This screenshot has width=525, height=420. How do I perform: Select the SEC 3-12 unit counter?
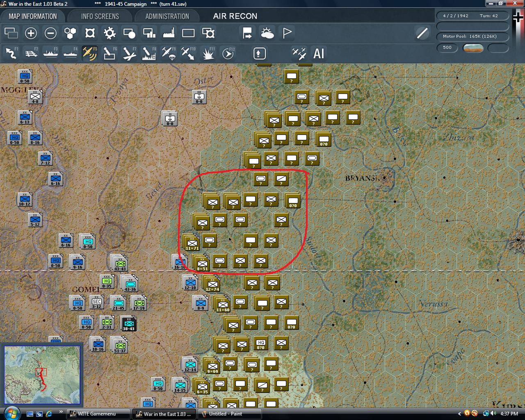(x=97, y=303)
